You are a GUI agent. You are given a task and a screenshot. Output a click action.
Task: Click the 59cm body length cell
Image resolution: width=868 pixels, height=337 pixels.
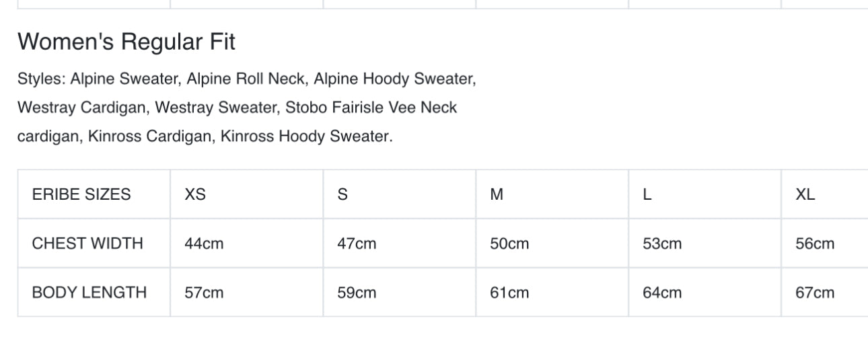point(357,293)
